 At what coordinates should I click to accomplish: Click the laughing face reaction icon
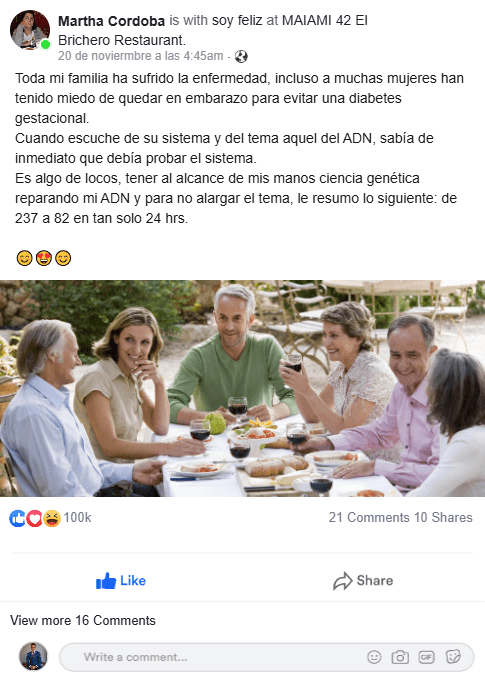[52, 518]
